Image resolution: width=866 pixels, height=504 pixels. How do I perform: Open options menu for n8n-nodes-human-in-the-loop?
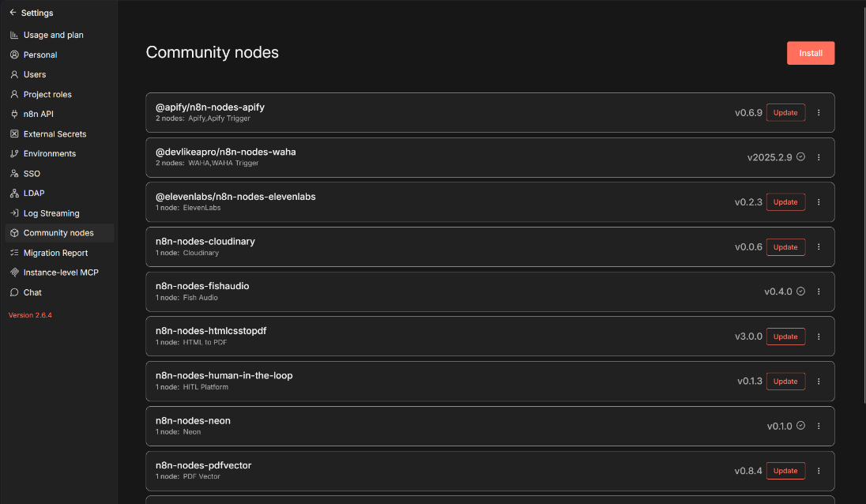(819, 382)
